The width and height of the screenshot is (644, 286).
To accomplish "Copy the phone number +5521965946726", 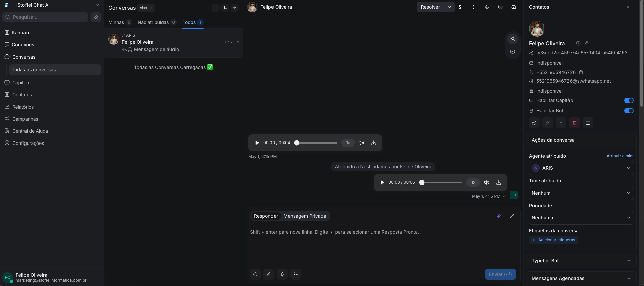I will (581, 72).
